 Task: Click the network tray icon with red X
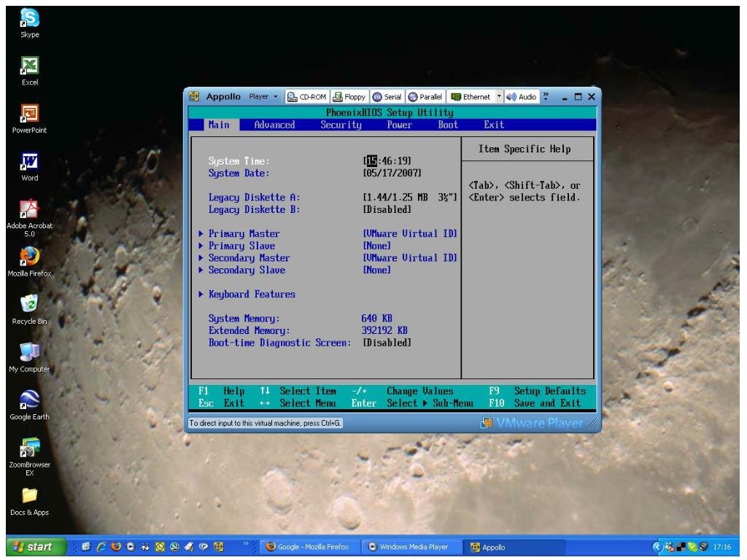tap(669, 547)
